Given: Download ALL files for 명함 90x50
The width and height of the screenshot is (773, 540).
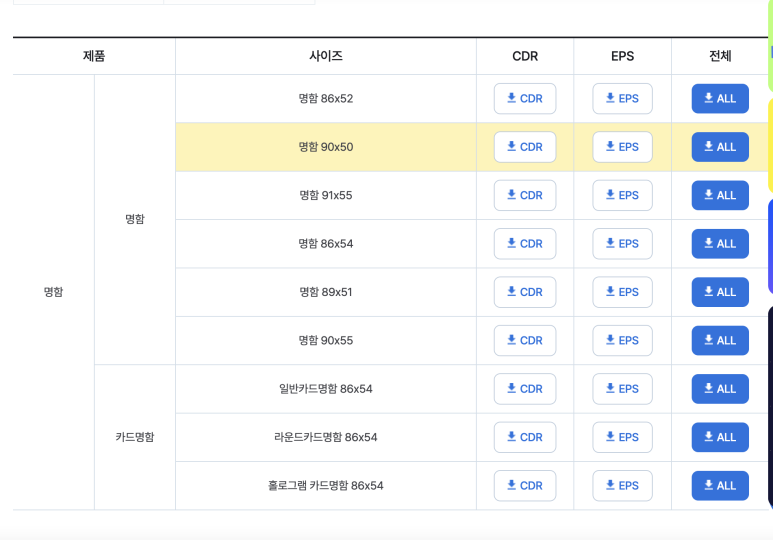Looking at the screenshot, I should pyautogui.click(x=720, y=147).
